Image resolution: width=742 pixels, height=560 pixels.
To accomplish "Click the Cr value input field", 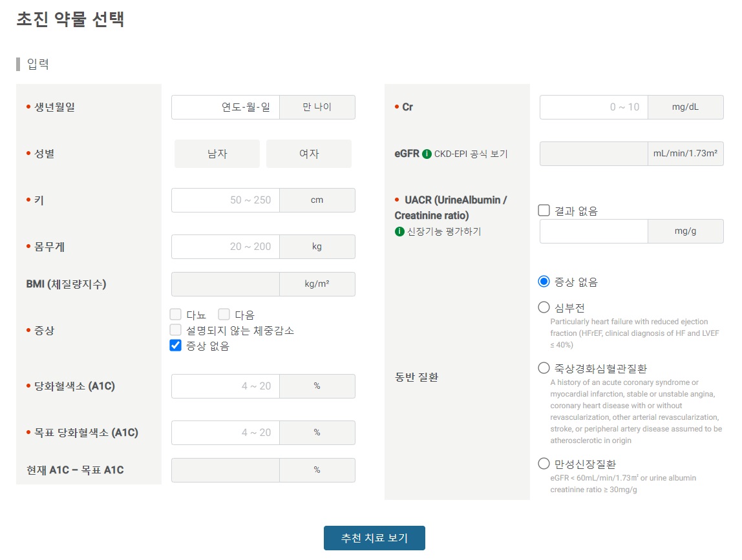I will click(593, 107).
